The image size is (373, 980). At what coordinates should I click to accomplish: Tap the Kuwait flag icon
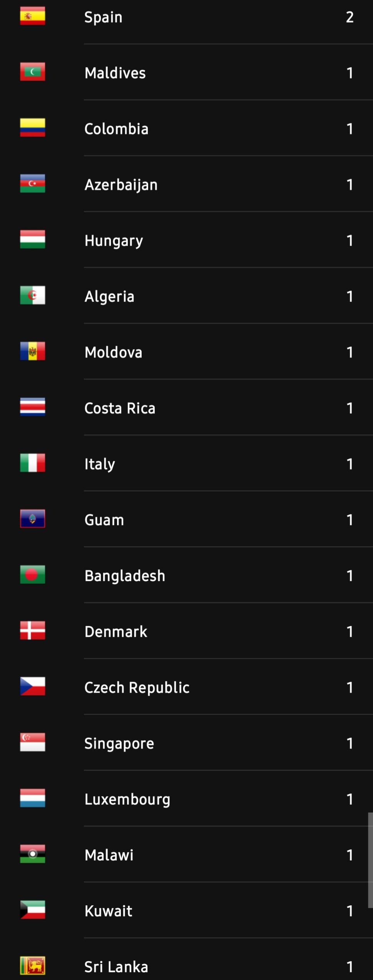[x=33, y=910]
